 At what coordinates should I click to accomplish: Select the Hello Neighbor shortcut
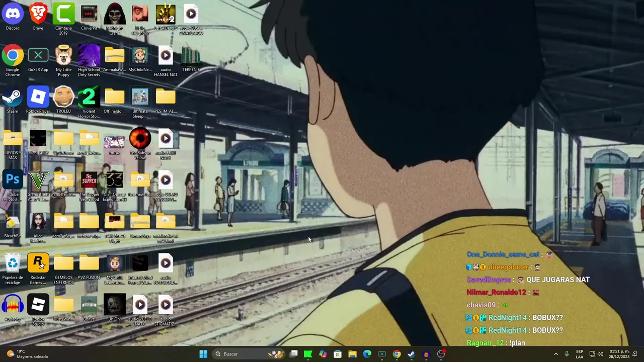[x=140, y=19]
